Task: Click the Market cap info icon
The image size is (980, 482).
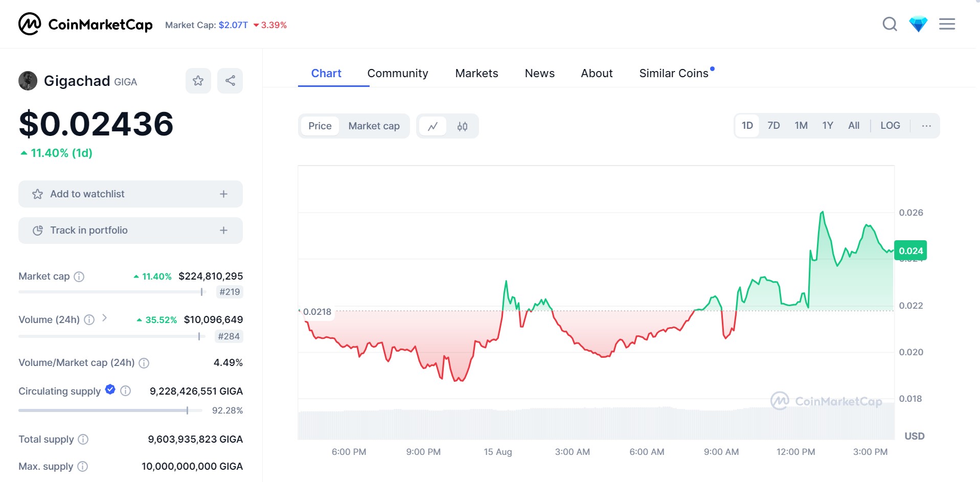Action: (x=79, y=277)
